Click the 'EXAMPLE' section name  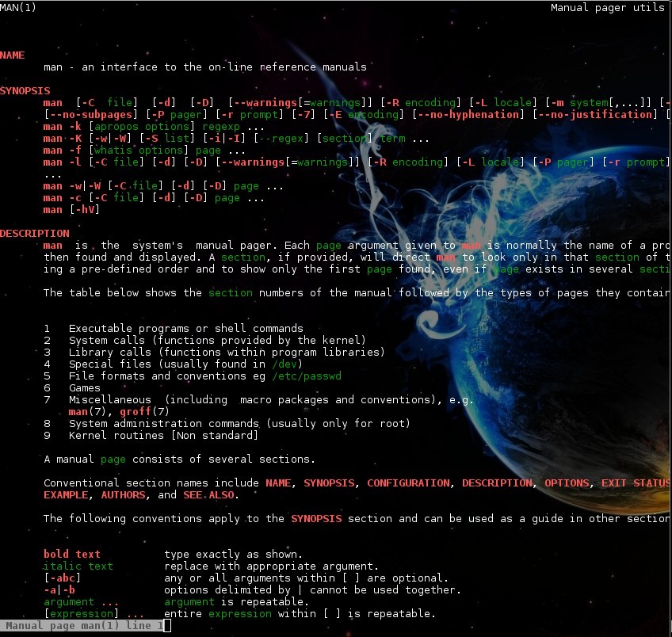[66, 495]
